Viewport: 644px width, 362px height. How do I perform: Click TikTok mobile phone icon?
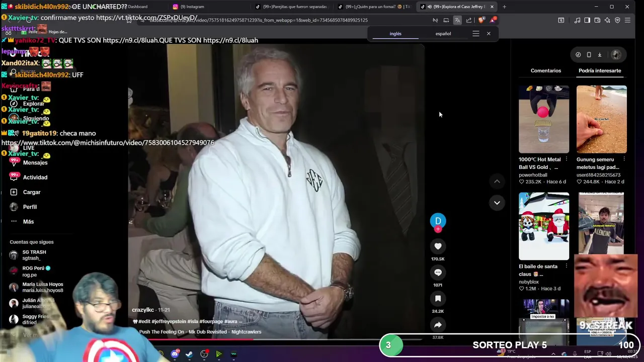(x=589, y=55)
